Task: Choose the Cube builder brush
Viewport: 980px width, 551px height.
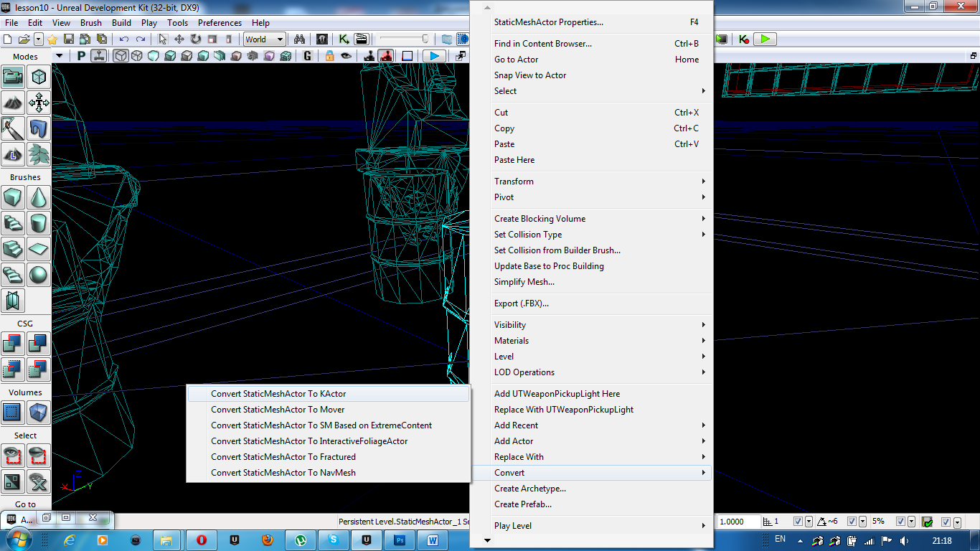Action: pos(13,197)
